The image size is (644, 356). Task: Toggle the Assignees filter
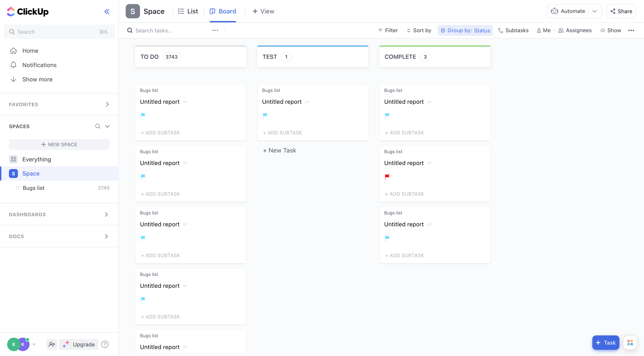(x=575, y=30)
